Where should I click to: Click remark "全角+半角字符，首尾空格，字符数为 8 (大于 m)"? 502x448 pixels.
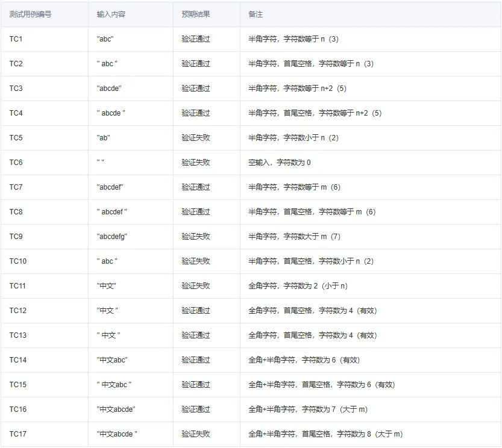(325, 434)
